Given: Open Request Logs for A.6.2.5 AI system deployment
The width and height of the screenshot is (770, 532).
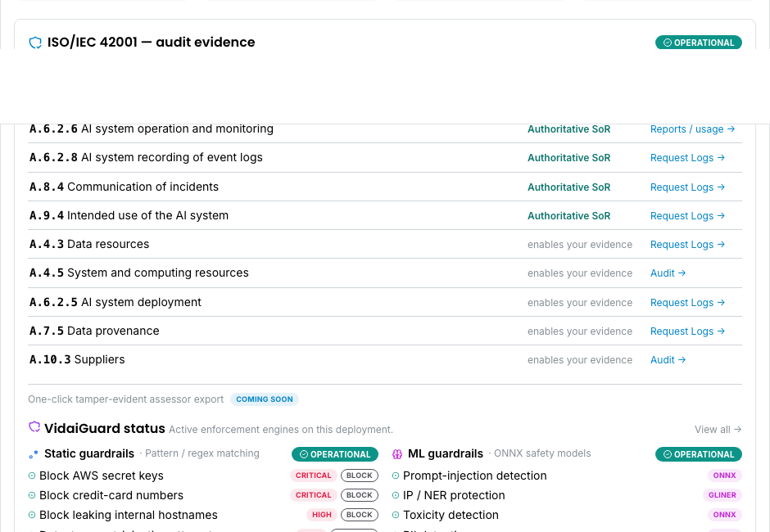Looking at the screenshot, I should click(687, 302).
